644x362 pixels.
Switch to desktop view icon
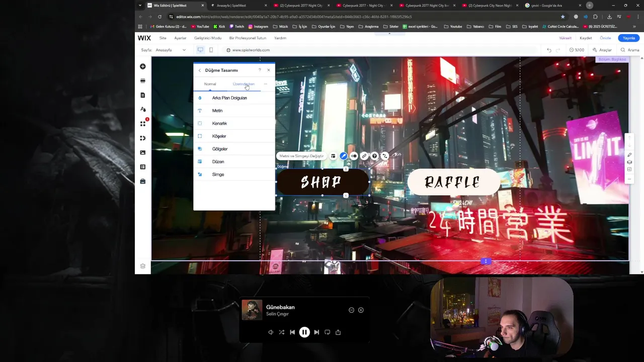pyautogui.click(x=200, y=50)
